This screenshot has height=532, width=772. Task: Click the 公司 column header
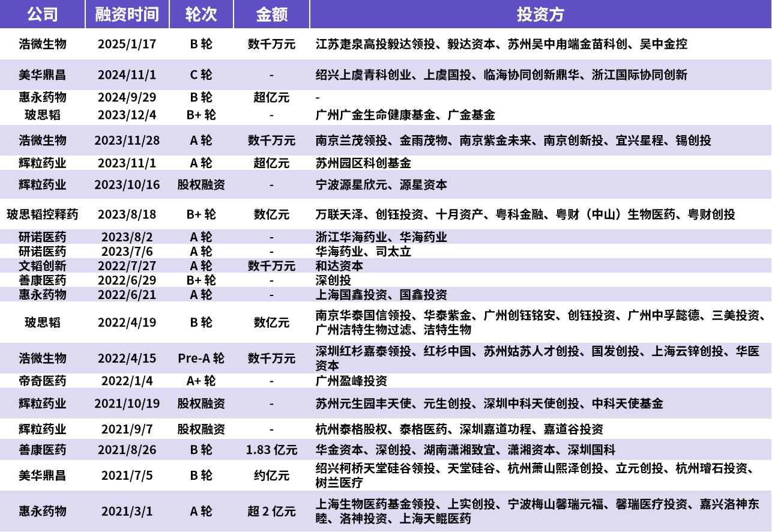coord(42,14)
